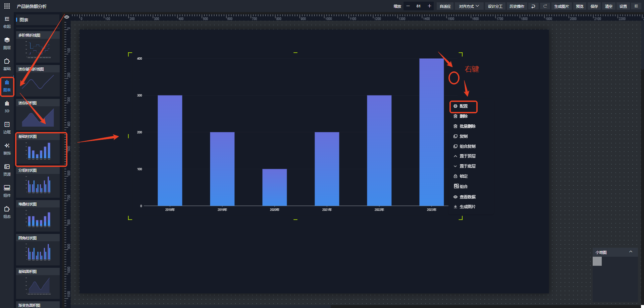Collapse the sidebar with 收起 icon
644x308 pixels.
tap(7, 22)
